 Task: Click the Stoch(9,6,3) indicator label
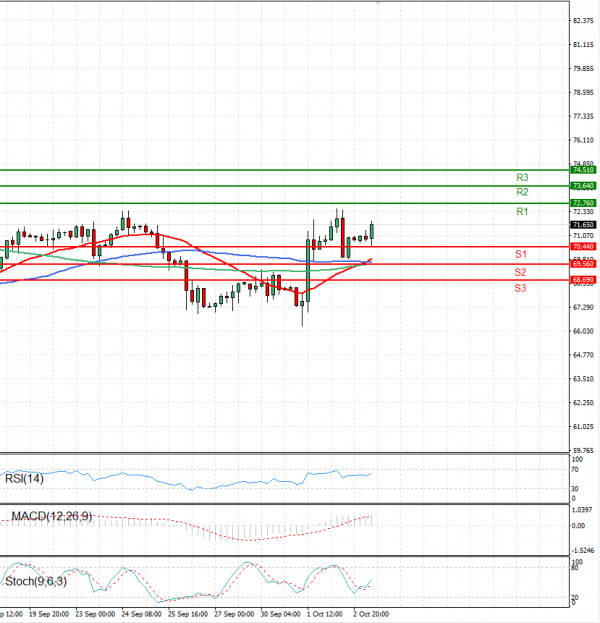36,582
